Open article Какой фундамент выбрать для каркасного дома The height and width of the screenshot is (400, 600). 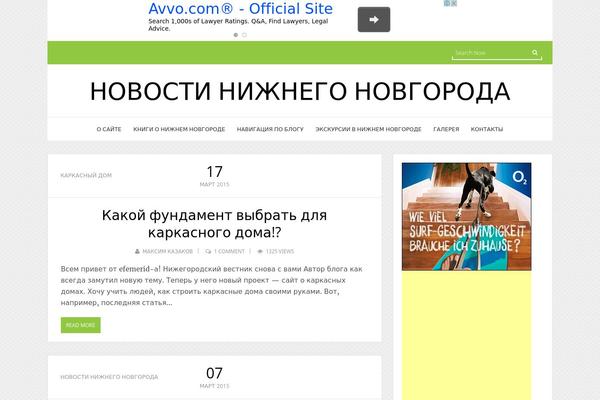[x=214, y=224]
